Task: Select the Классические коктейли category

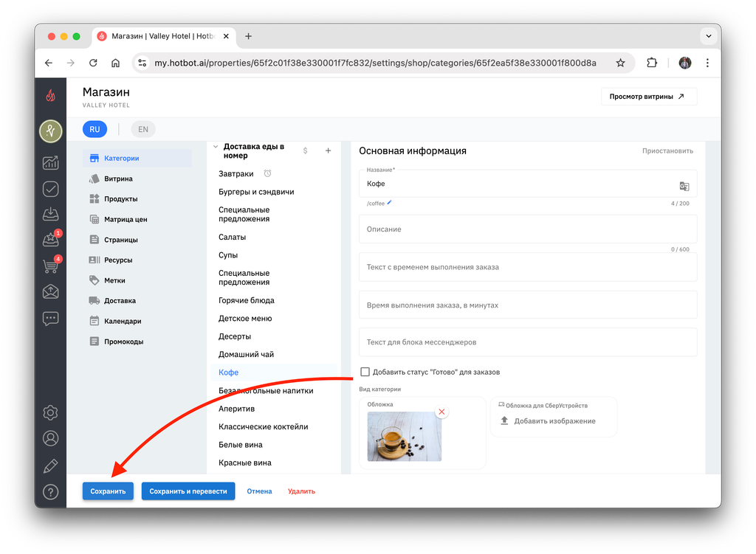Action: pyautogui.click(x=264, y=427)
